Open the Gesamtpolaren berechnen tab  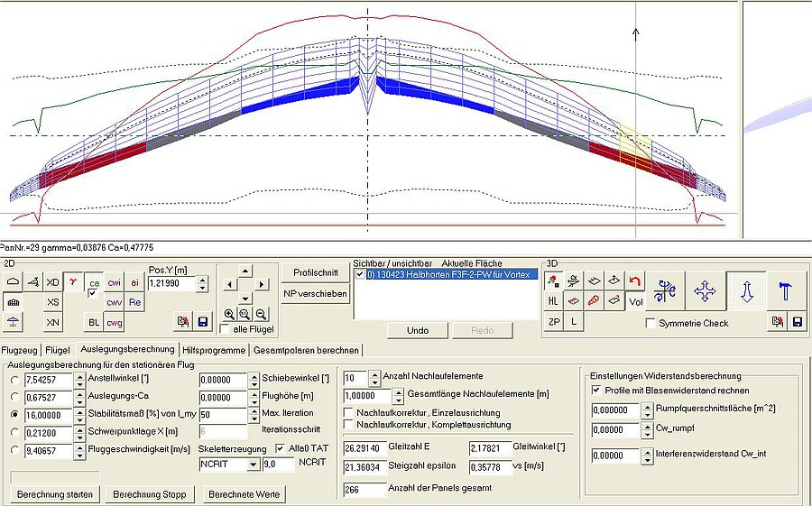306,349
